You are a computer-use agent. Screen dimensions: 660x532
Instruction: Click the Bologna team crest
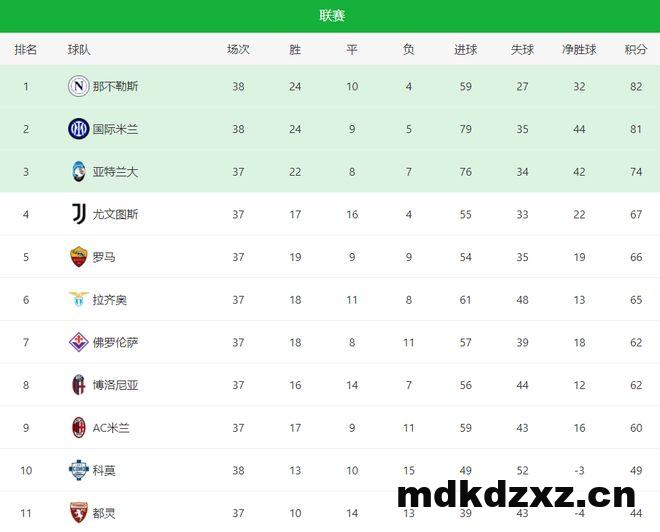coord(78,385)
